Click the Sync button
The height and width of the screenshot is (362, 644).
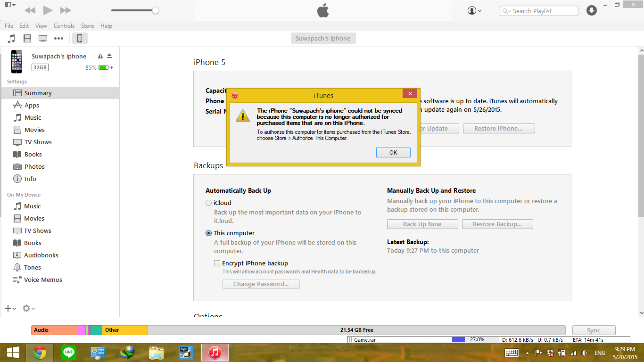pos(594,330)
